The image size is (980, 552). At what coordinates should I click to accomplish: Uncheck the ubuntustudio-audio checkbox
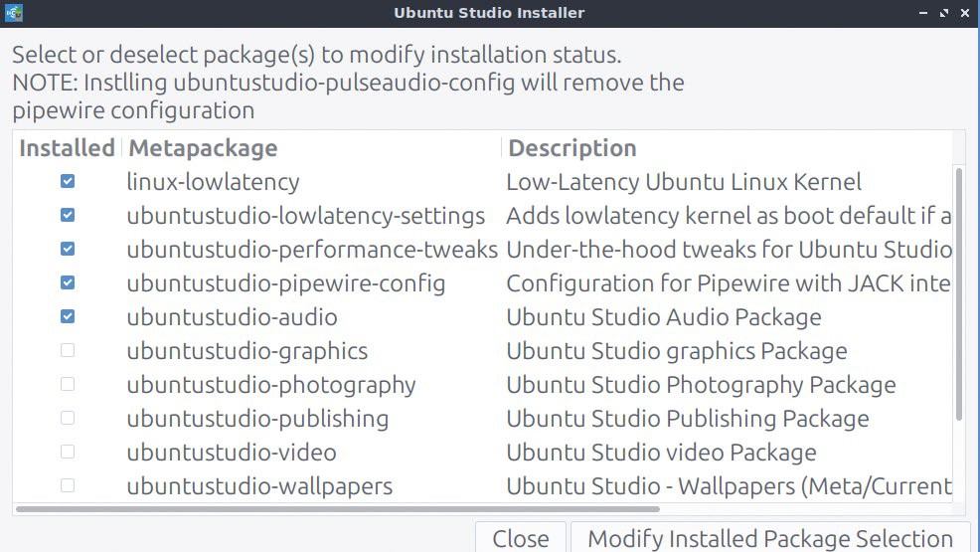(68, 316)
